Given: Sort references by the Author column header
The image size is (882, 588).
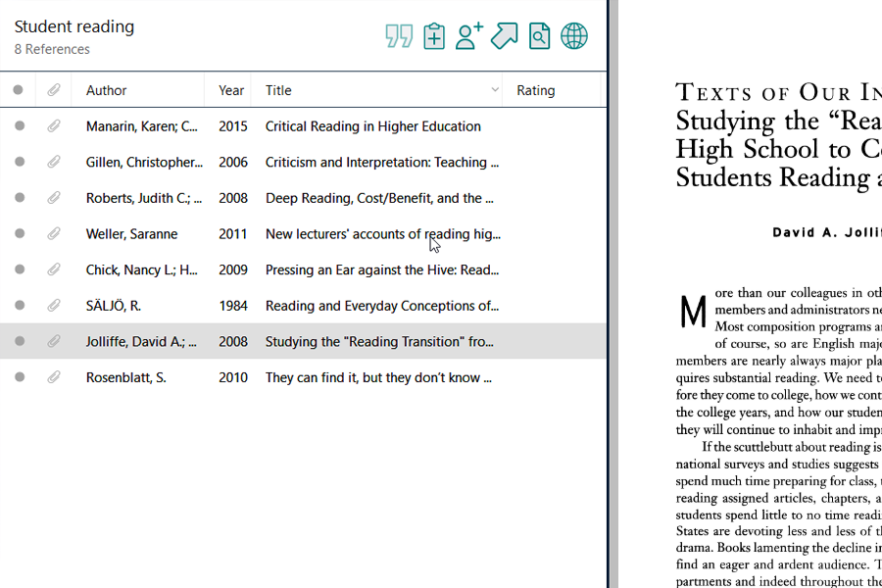Looking at the screenshot, I should tap(106, 90).
